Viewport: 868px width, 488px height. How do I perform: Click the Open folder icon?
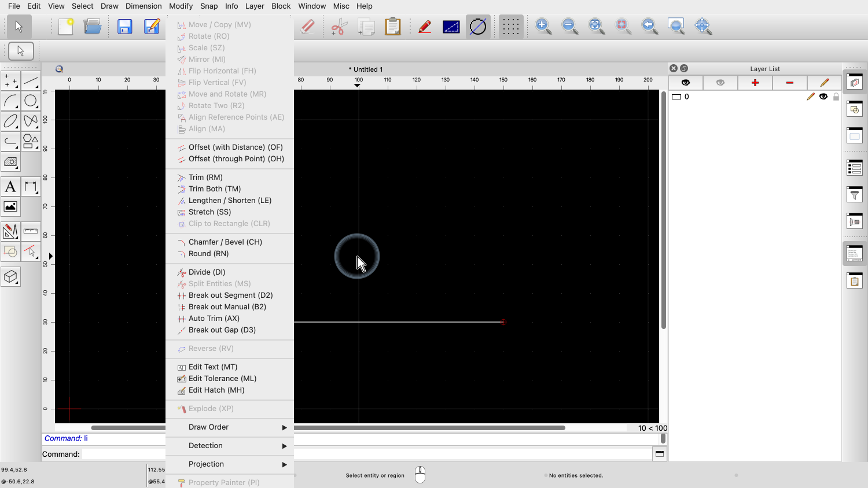93,27
